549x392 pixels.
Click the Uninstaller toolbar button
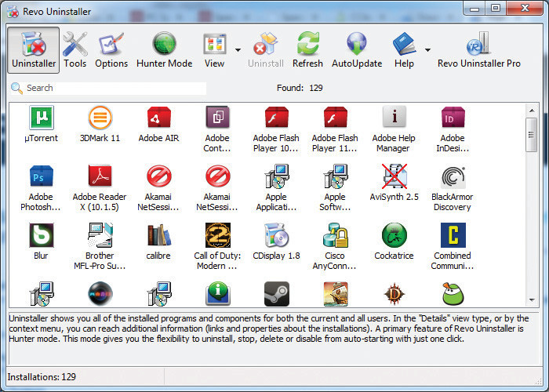(x=34, y=49)
